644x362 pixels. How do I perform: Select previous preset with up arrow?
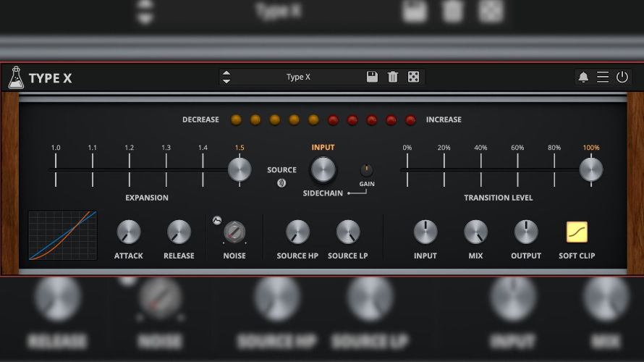[226, 73]
